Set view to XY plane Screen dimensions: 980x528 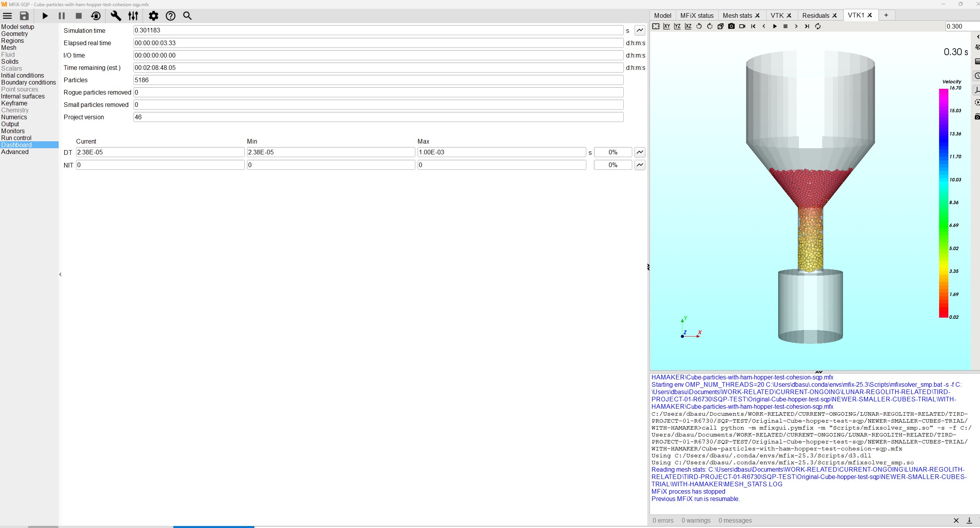tap(667, 26)
